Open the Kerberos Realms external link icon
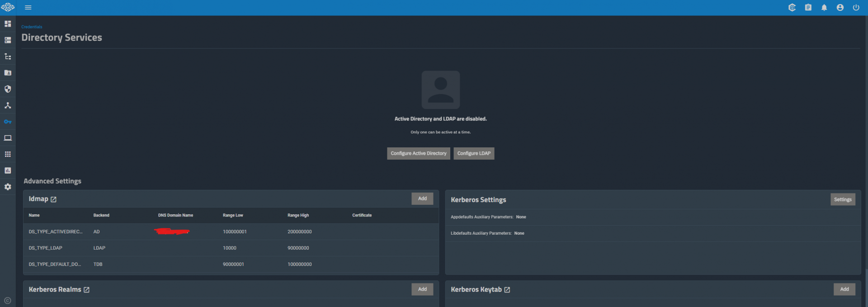This screenshot has height=307, width=868. [86, 290]
